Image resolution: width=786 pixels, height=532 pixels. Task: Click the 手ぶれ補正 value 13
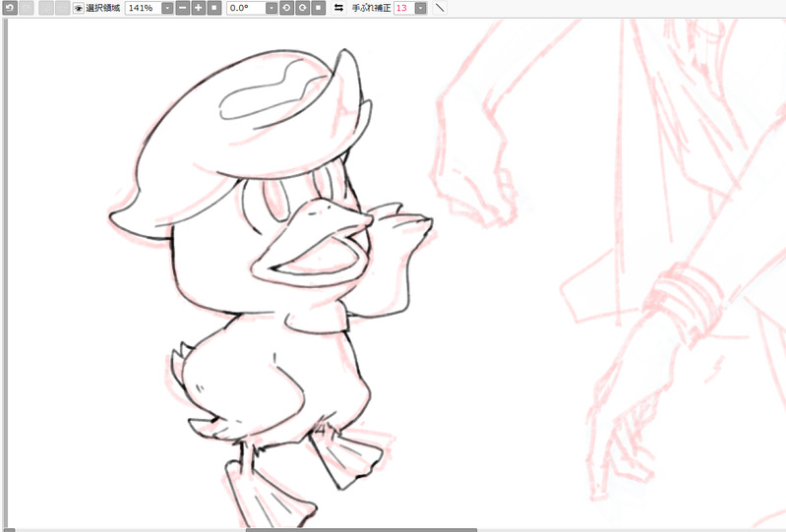(x=404, y=8)
